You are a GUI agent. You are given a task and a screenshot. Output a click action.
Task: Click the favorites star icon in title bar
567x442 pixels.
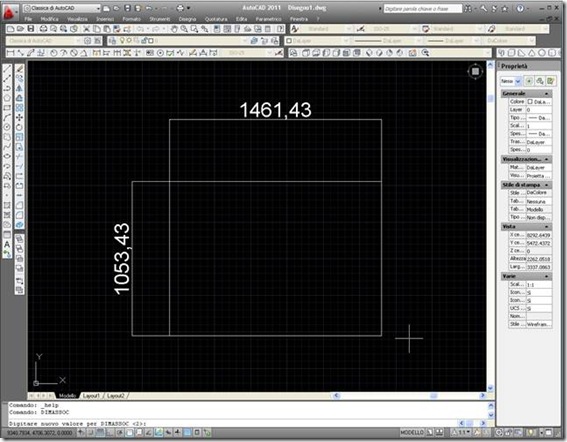click(505, 8)
